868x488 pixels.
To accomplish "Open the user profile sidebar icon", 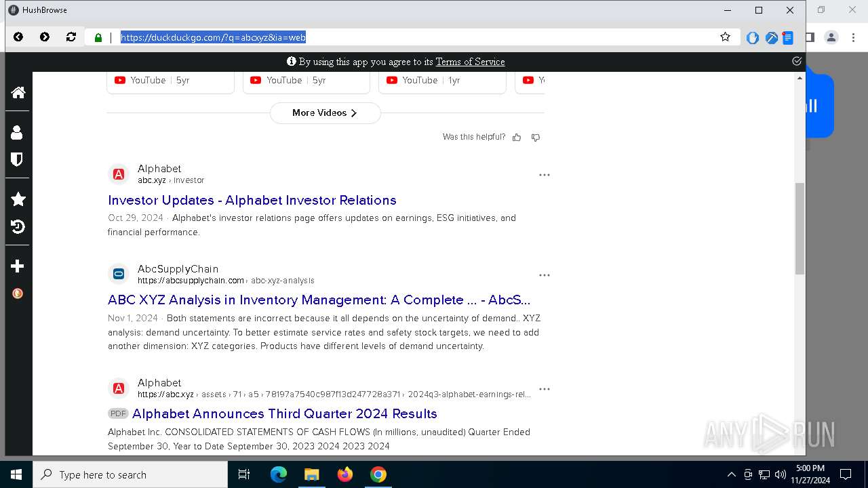I will click(18, 132).
